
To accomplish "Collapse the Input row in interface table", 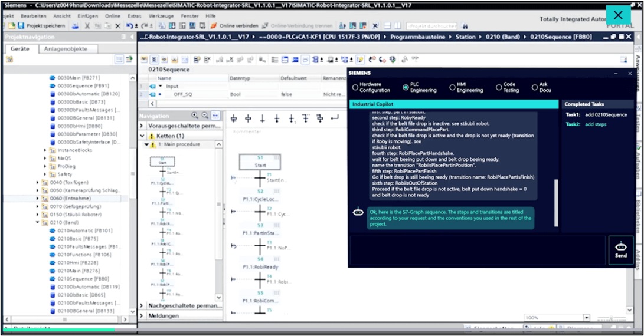I will point(161,86).
